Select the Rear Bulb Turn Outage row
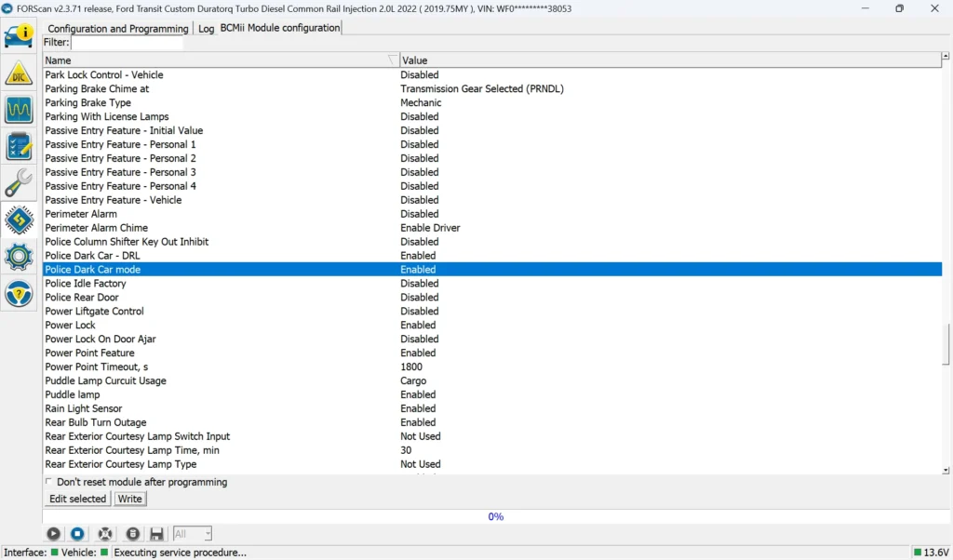This screenshot has width=953, height=560. (x=492, y=422)
